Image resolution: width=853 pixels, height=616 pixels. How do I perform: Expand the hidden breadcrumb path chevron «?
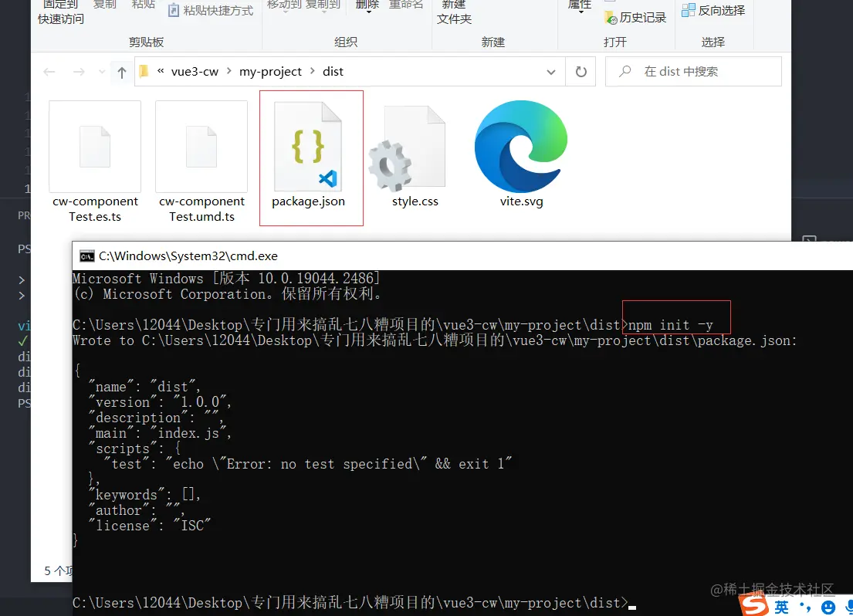(x=161, y=71)
